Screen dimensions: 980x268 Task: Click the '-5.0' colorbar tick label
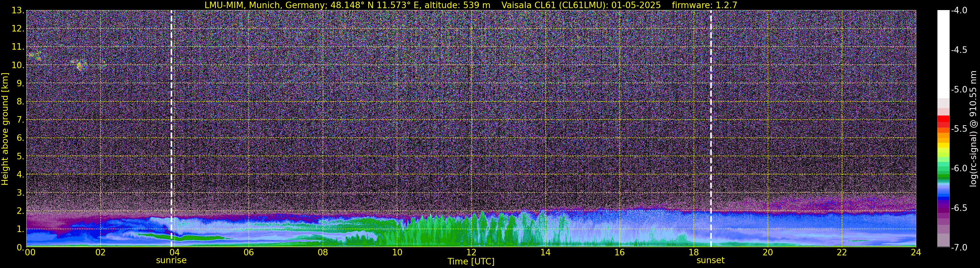click(x=959, y=90)
